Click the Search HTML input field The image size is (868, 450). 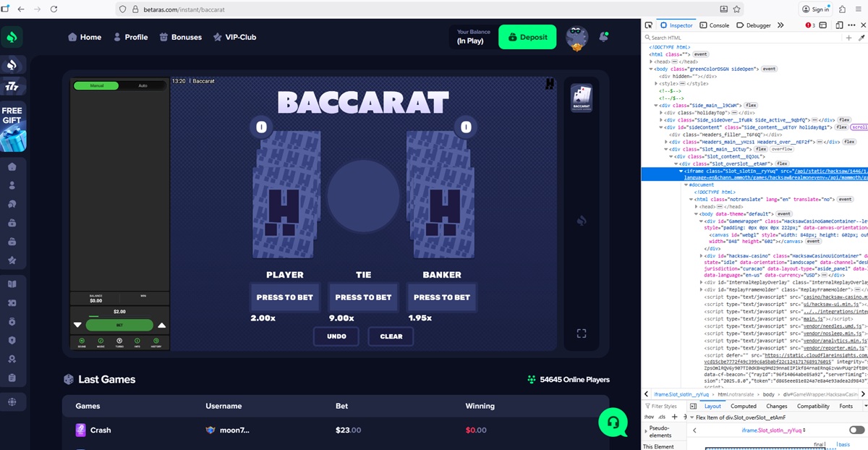(x=745, y=38)
